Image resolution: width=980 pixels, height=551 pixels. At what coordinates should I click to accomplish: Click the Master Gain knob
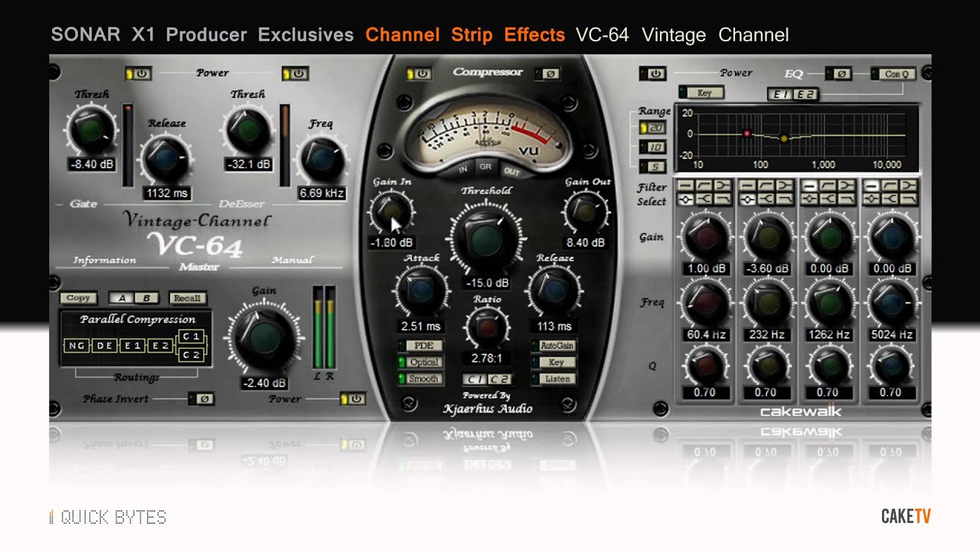tap(265, 337)
